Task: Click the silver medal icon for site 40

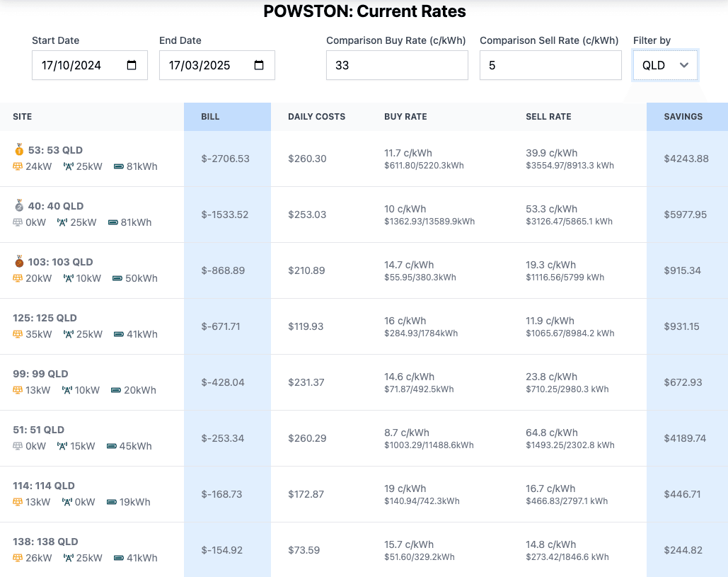Action: pyautogui.click(x=19, y=205)
